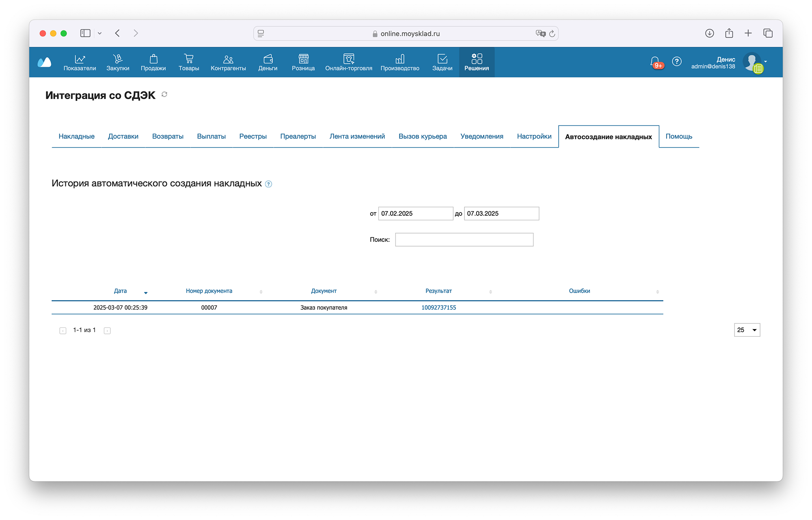Screen dimensions: 812x520
Task: Open the 25 rows per page dropdown
Action: 747,330
